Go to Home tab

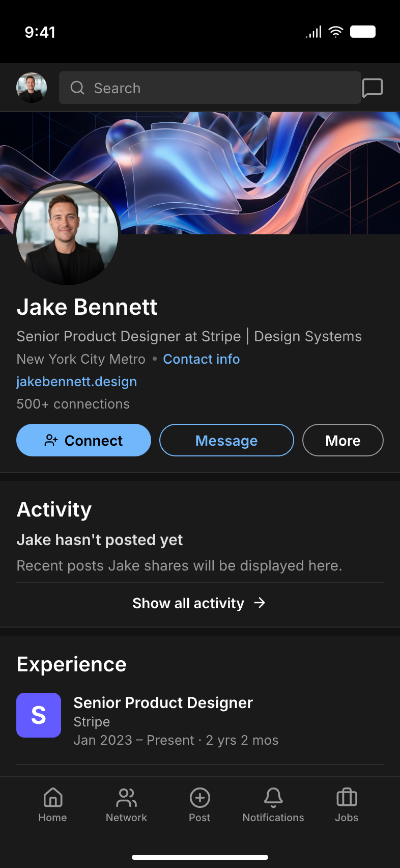(53, 805)
